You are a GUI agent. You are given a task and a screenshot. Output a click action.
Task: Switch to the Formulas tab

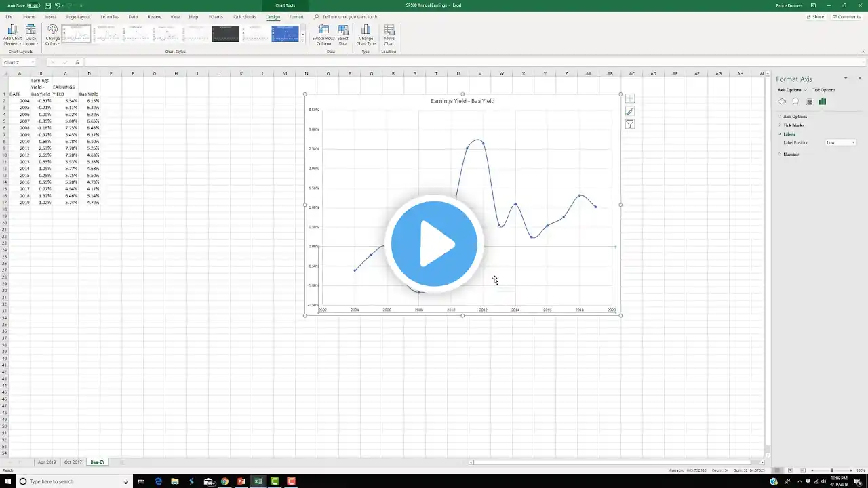[109, 16]
